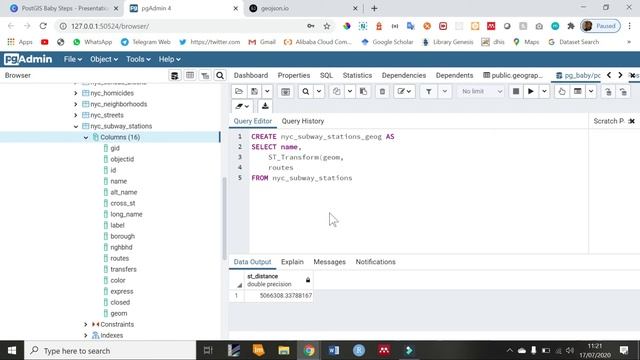
Task: Open the Messages output tab
Action: click(329, 262)
